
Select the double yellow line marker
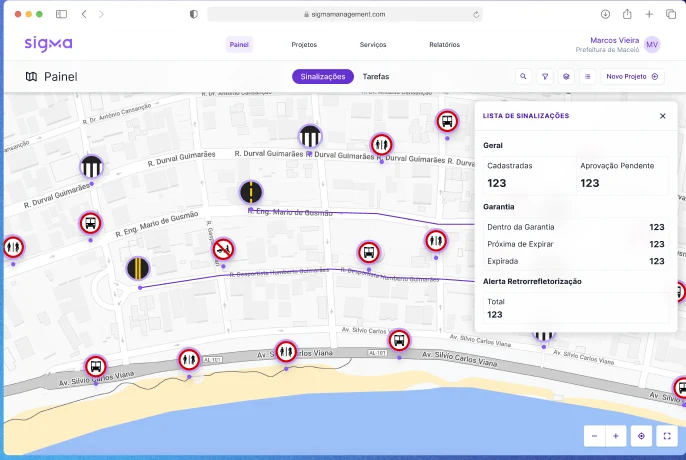(138, 268)
